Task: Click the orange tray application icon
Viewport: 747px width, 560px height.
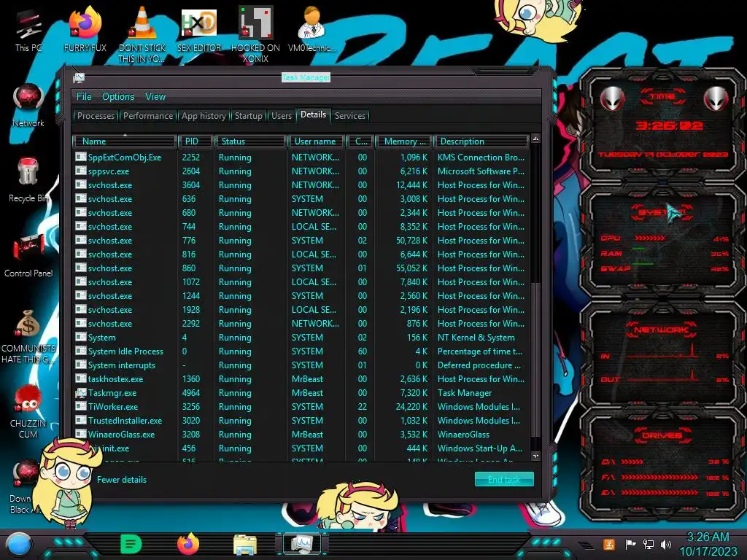Action: click(x=609, y=544)
